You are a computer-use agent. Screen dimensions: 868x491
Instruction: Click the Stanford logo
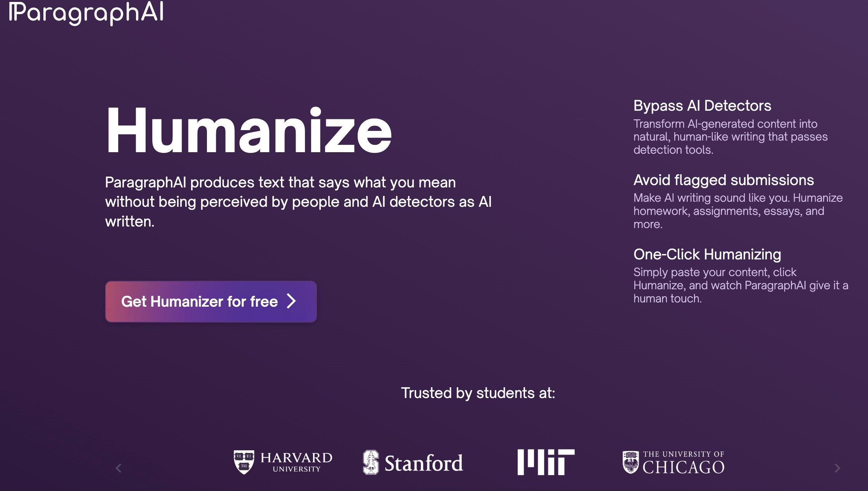coord(413,462)
